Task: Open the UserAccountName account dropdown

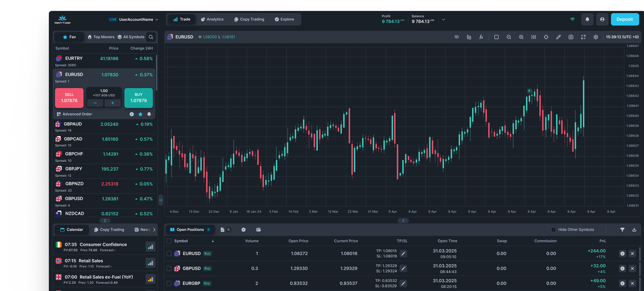Action: pyautogui.click(x=138, y=19)
